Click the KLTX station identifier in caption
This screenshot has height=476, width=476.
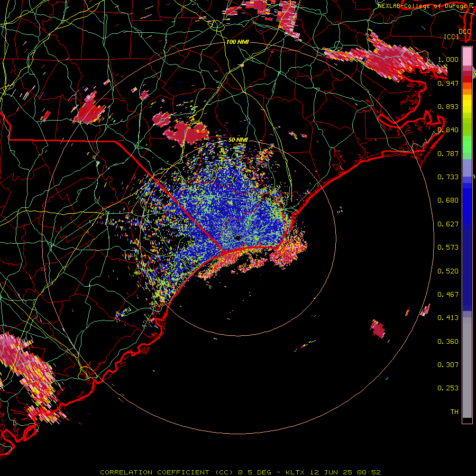point(295,472)
